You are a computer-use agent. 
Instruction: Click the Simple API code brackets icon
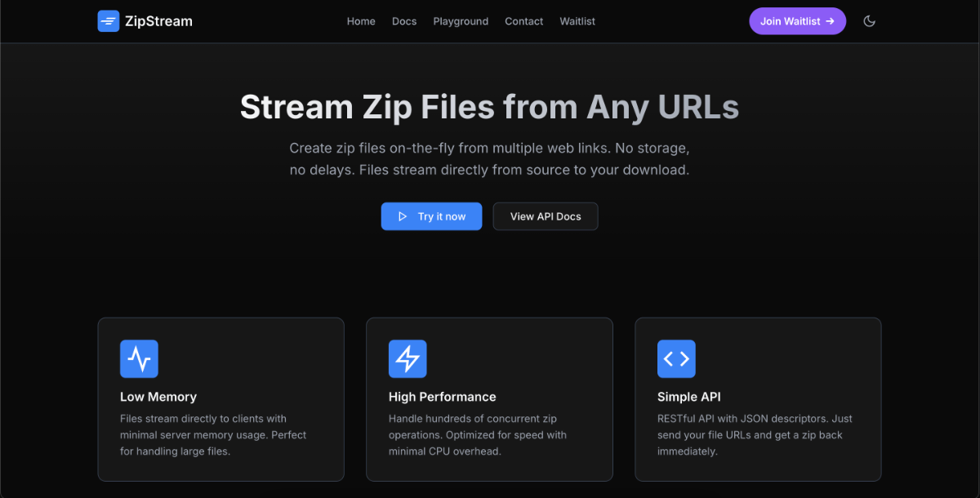[676, 358]
